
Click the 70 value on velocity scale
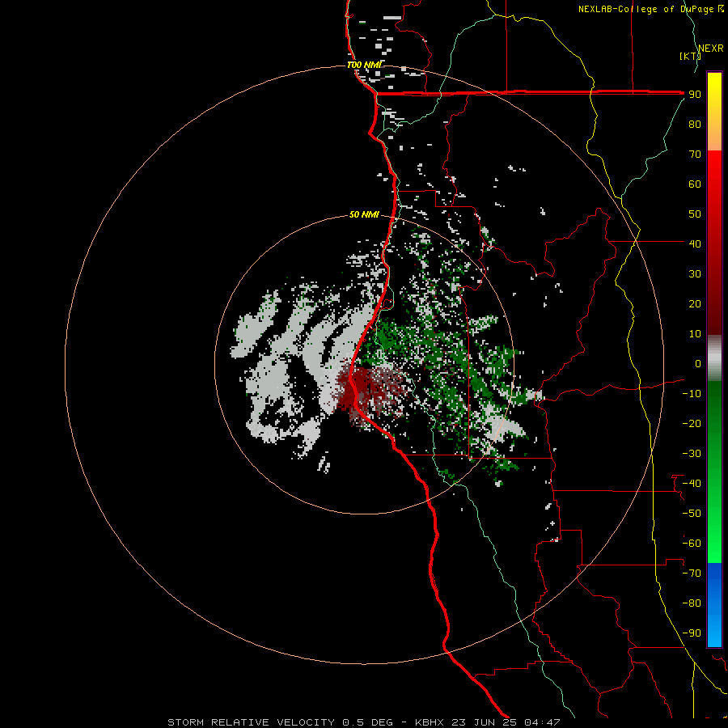(x=695, y=154)
